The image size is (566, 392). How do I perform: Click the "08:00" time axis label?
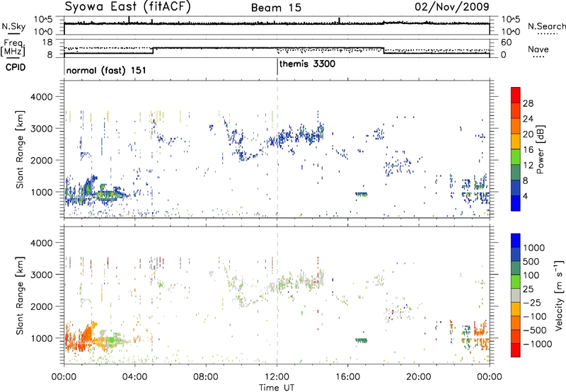[x=206, y=377]
